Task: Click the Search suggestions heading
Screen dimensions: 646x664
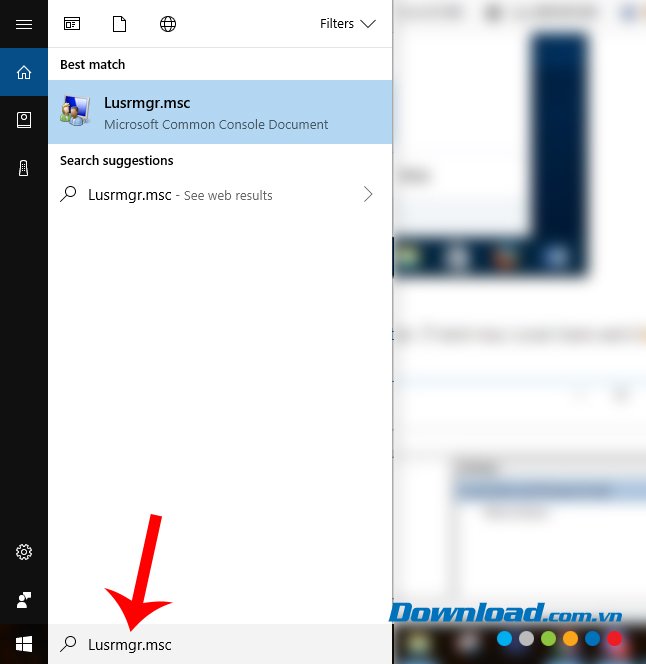Action: (x=116, y=160)
